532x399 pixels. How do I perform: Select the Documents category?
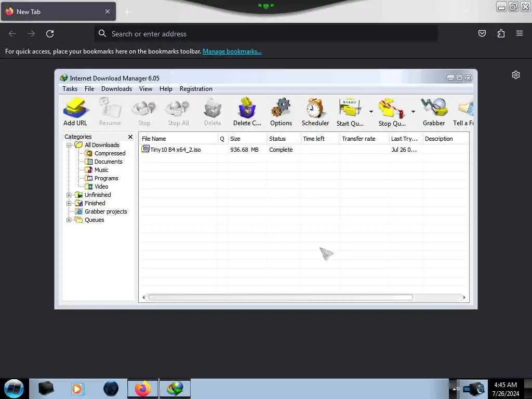108,162
